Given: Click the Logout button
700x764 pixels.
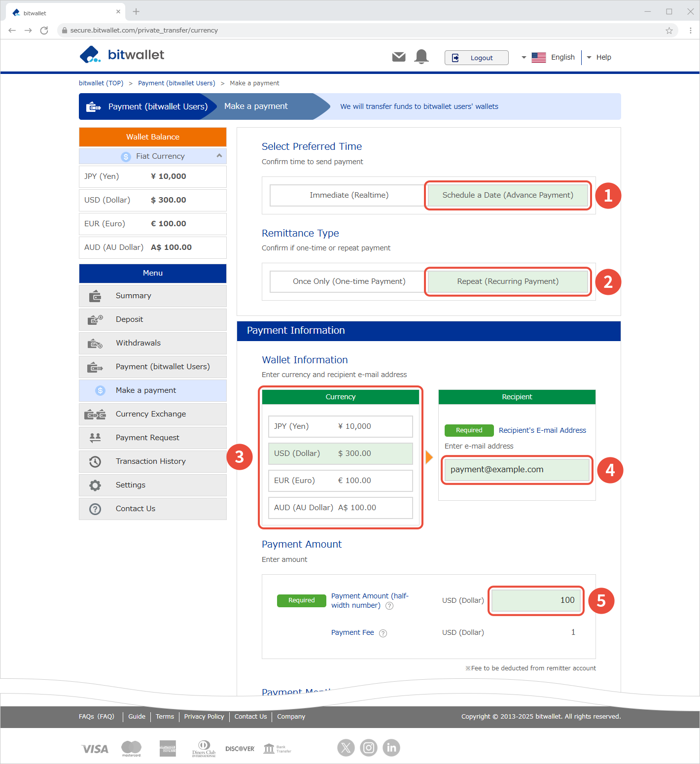Looking at the screenshot, I should pos(476,58).
